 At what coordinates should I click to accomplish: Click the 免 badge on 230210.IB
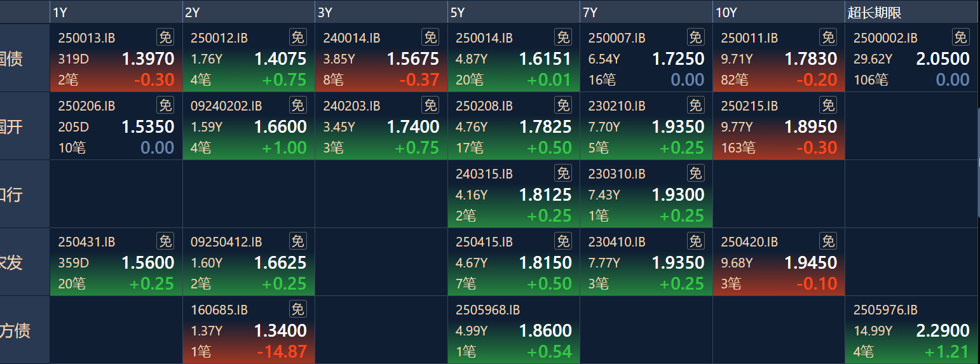click(x=695, y=105)
